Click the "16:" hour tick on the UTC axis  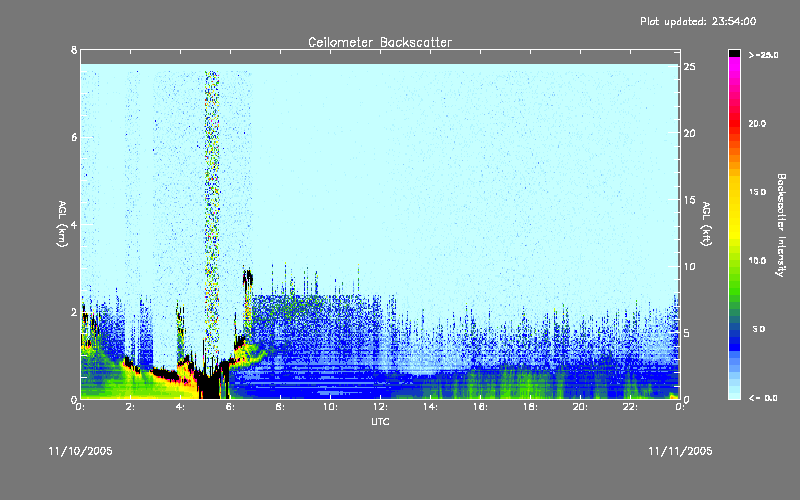[x=480, y=407]
